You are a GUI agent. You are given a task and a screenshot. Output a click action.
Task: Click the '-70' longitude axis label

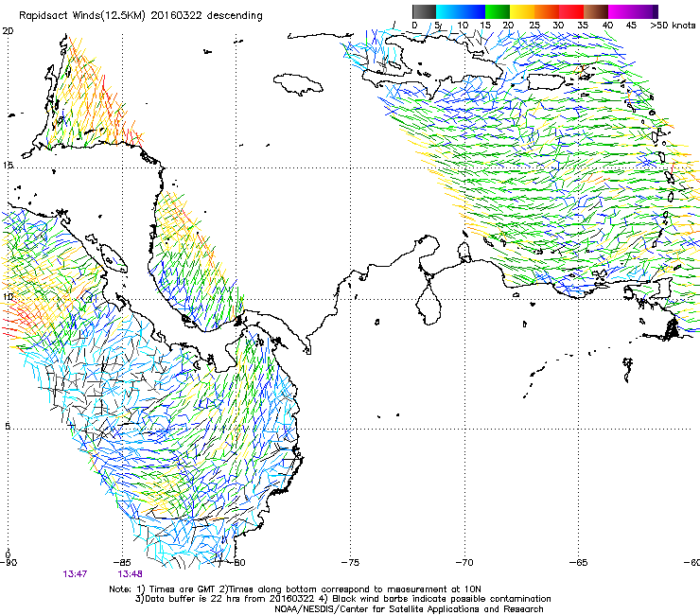click(464, 562)
